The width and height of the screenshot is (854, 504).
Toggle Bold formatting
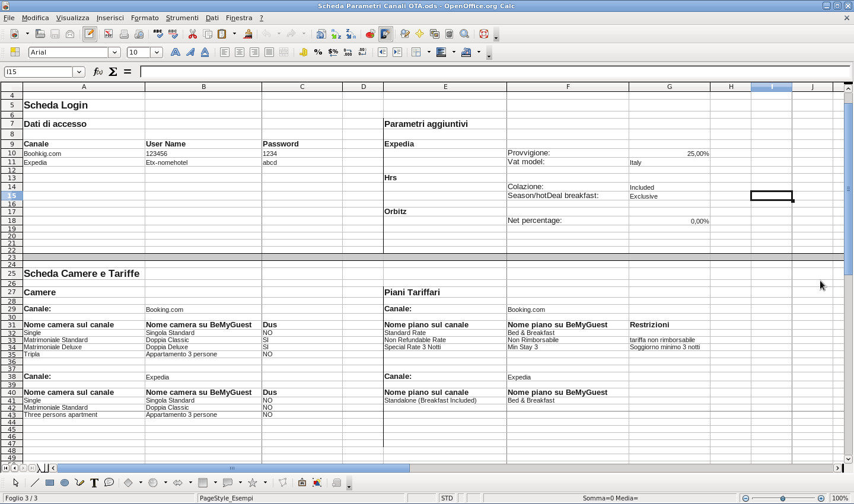click(176, 52)
